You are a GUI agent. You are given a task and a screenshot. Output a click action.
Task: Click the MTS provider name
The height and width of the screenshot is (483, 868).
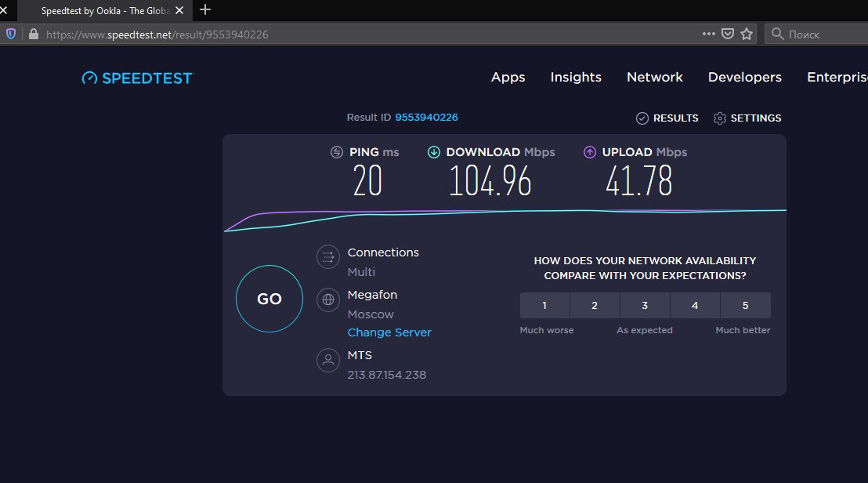tap(360, 355)
